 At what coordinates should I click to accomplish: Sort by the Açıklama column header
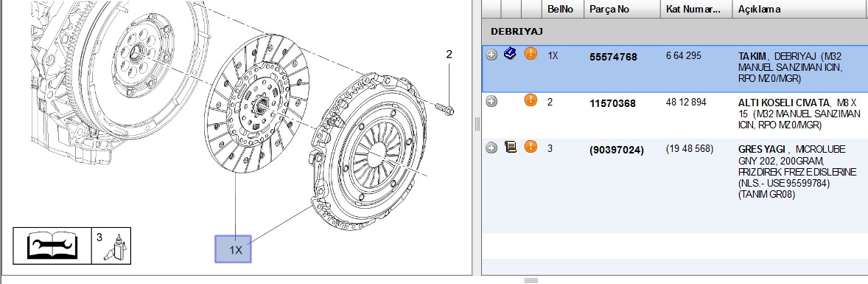coord(800,10)
